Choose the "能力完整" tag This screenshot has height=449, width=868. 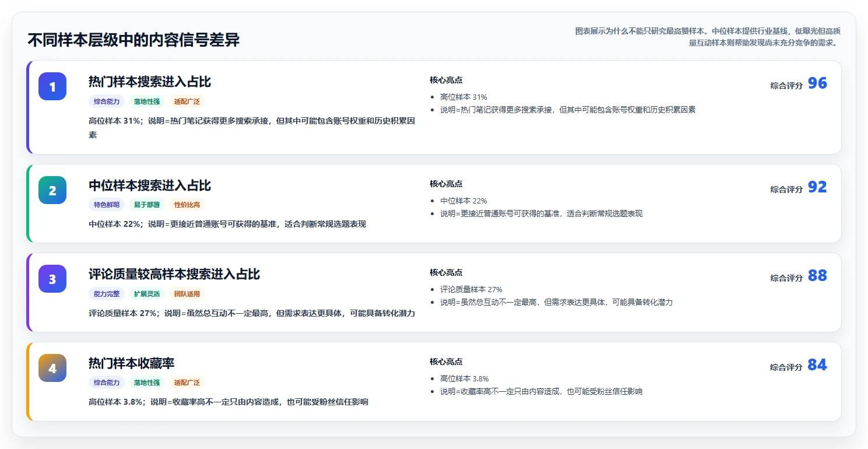coord(107,294)
